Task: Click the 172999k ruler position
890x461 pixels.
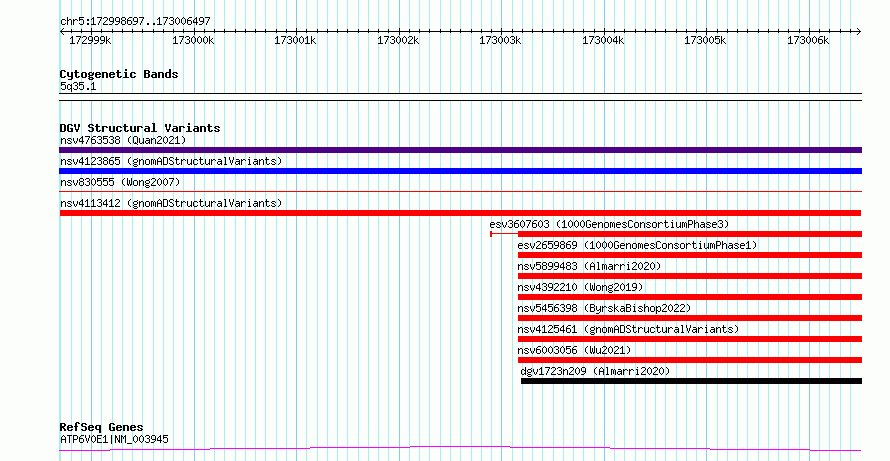Action: 90,41
